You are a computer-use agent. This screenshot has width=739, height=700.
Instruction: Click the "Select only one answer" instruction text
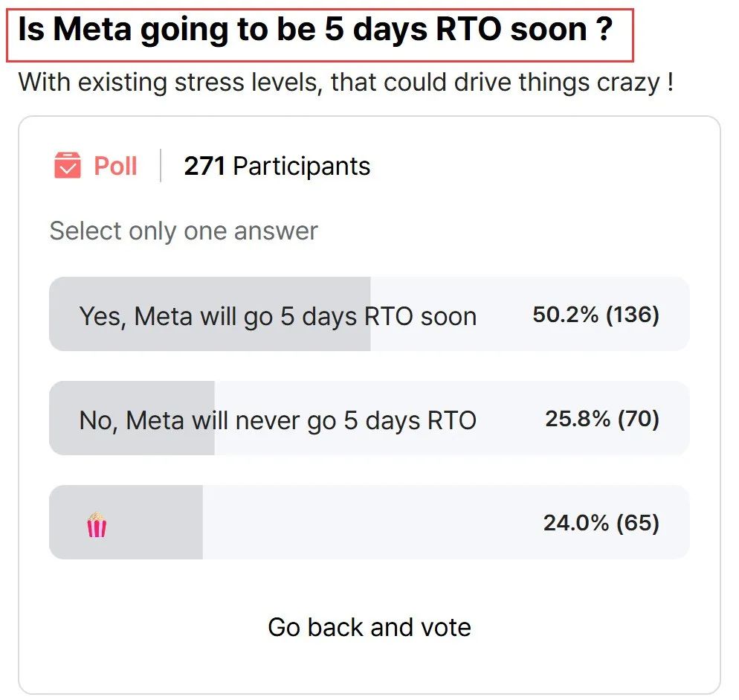(x=184, y=231)
